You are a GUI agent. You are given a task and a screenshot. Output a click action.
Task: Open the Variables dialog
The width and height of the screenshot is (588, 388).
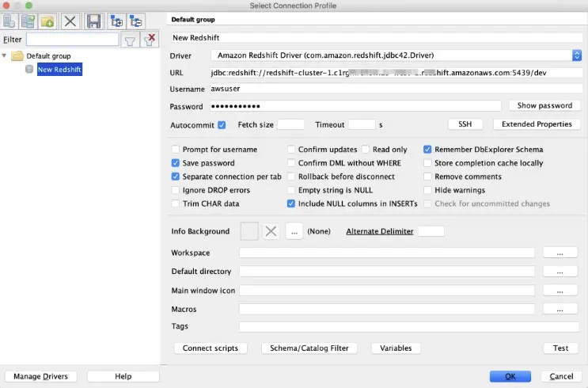point(396,348)
